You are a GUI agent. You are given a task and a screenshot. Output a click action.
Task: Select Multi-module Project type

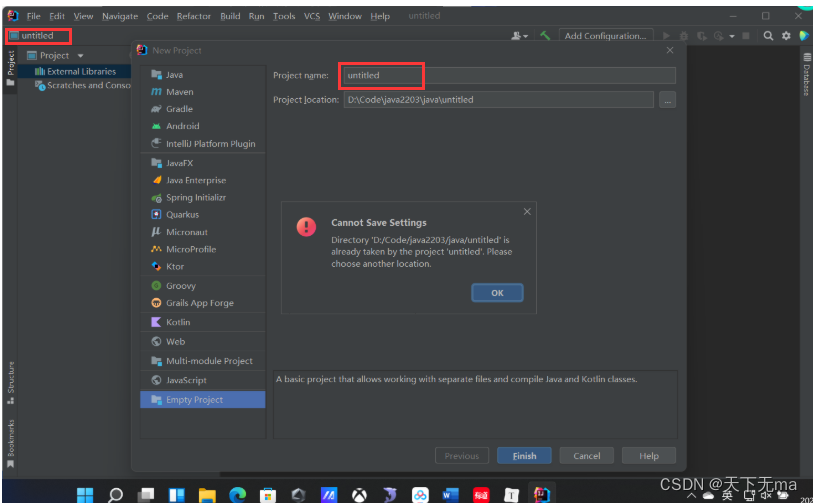202,361
